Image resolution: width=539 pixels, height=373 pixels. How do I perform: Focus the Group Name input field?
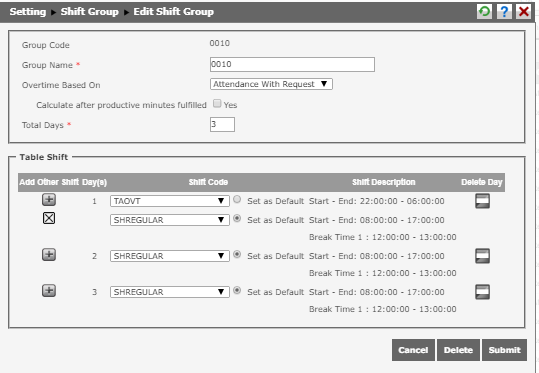tap(292, 65)
